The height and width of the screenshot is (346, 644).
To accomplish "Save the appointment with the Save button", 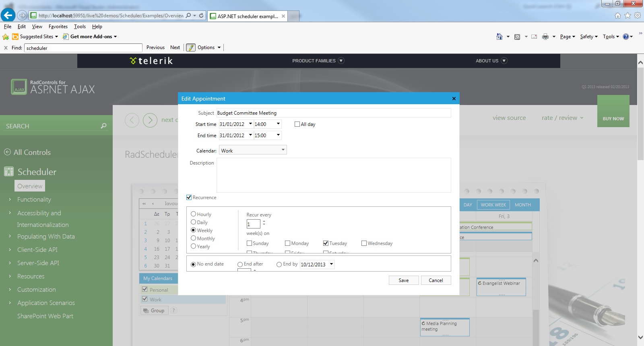I will [x=404, y=280].
